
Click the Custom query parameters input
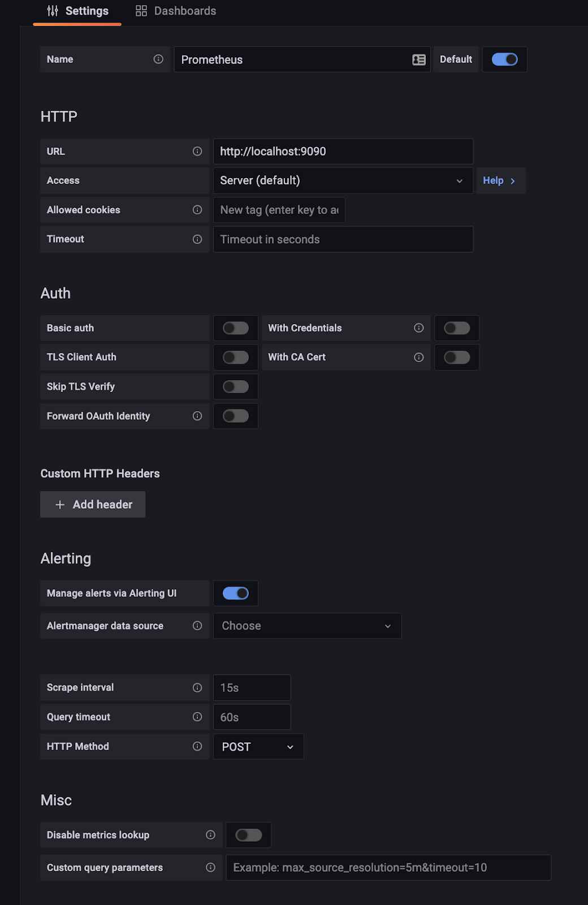pos(388,868)
